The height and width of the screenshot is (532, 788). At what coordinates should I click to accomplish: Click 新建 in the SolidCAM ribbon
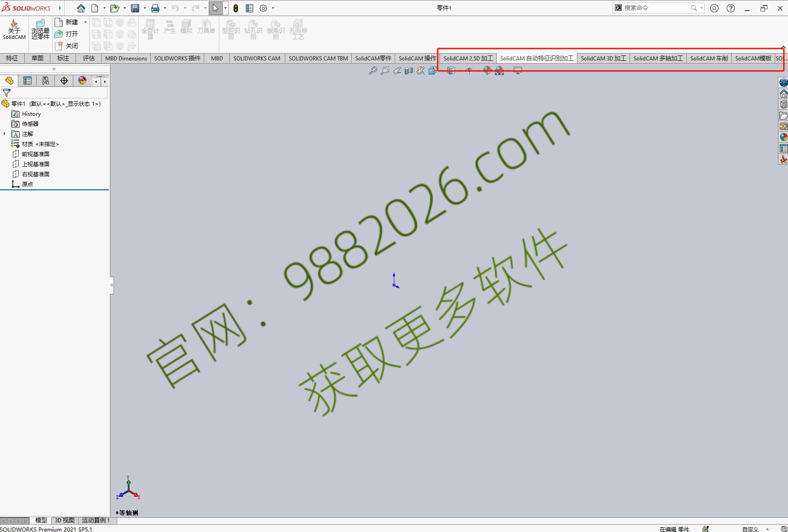[67, 22]
